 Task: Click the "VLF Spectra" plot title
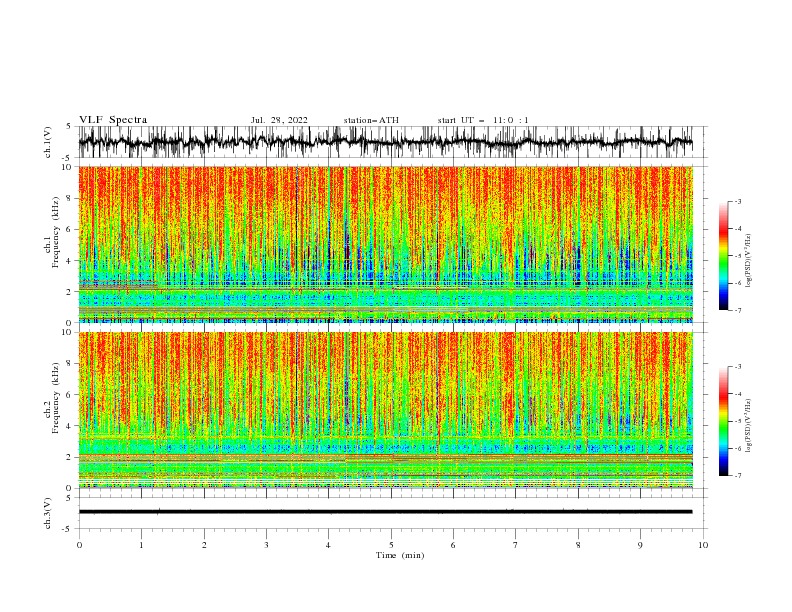[x=113, y=120]
